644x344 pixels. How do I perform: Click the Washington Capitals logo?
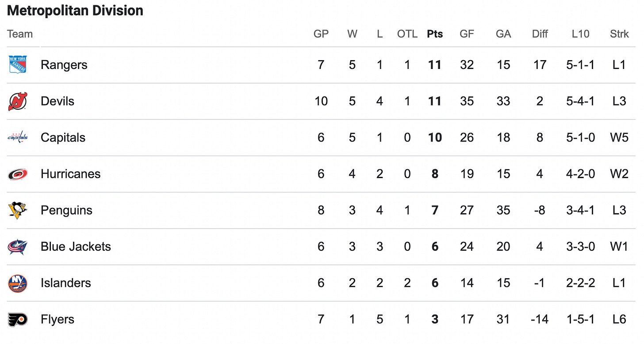18,138
